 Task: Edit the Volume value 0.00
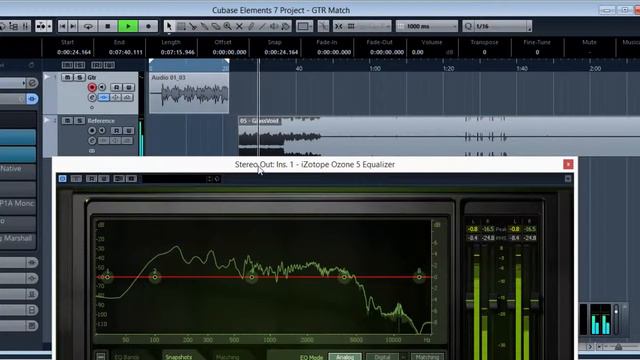[x=418, y=52]
